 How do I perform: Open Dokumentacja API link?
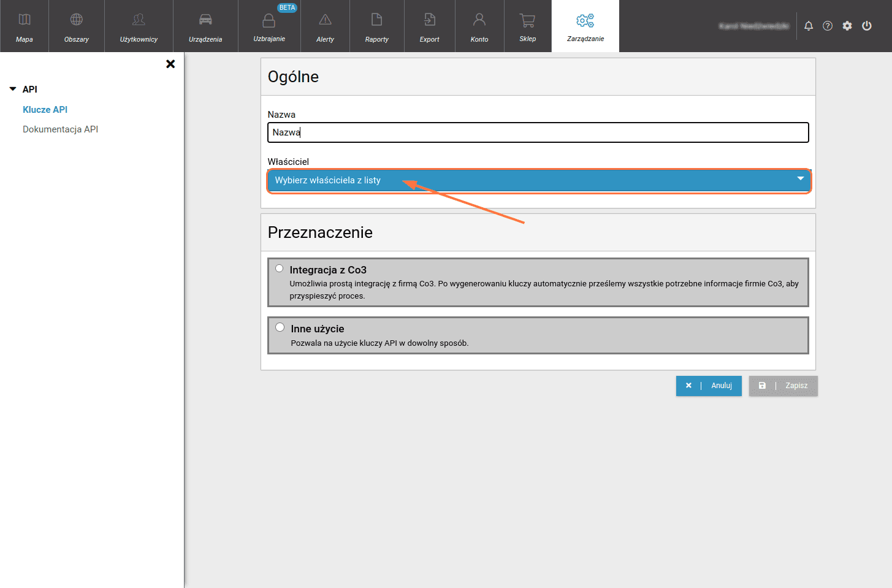(x=60, y=129)
